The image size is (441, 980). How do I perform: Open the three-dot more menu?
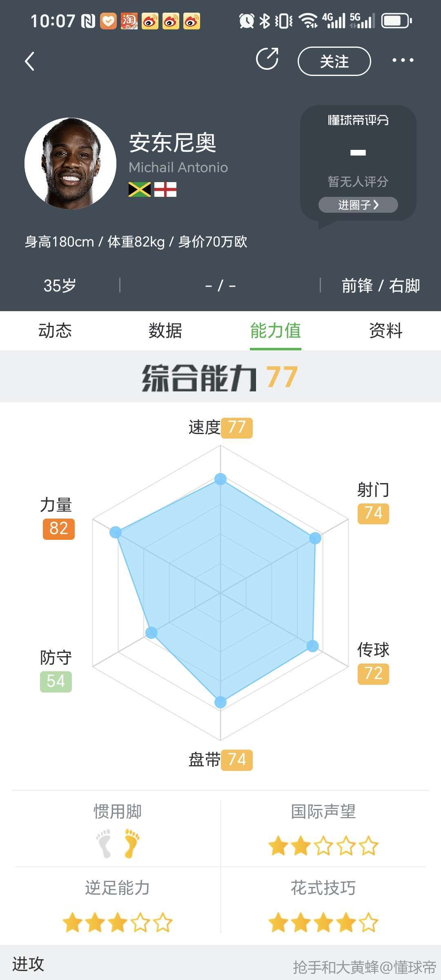click(x=403, y=60)
